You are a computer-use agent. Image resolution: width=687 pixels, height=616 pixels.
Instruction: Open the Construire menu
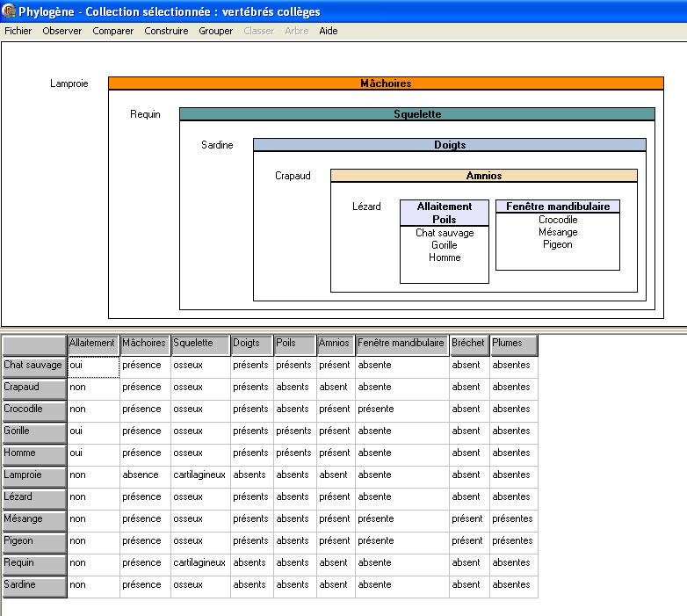click(166, 31)
